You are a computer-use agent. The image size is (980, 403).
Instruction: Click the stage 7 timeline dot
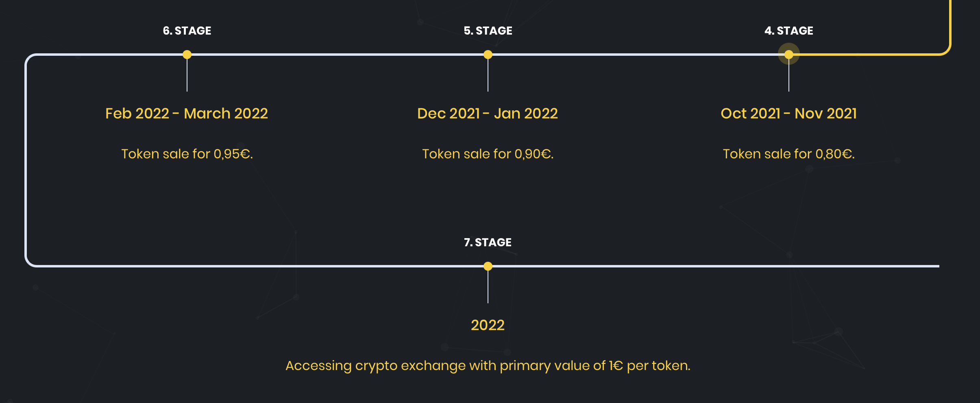click(488, 266)
